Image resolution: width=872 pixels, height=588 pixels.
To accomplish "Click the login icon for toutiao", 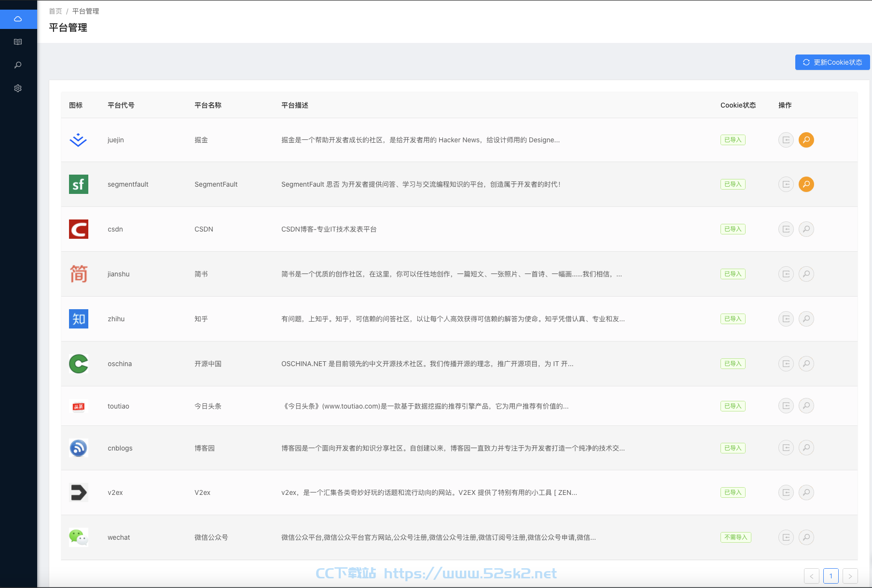I will pyautogui.click(x=786, y=406).
